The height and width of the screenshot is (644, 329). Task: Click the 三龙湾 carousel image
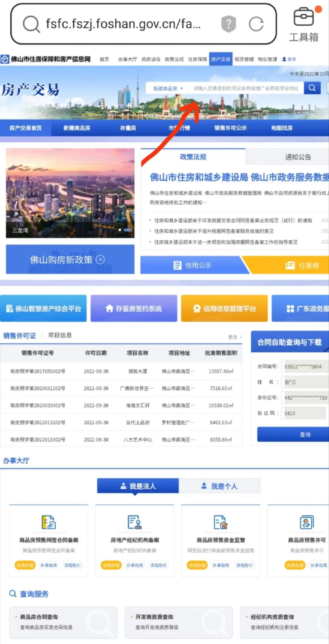tap(70, 193)
